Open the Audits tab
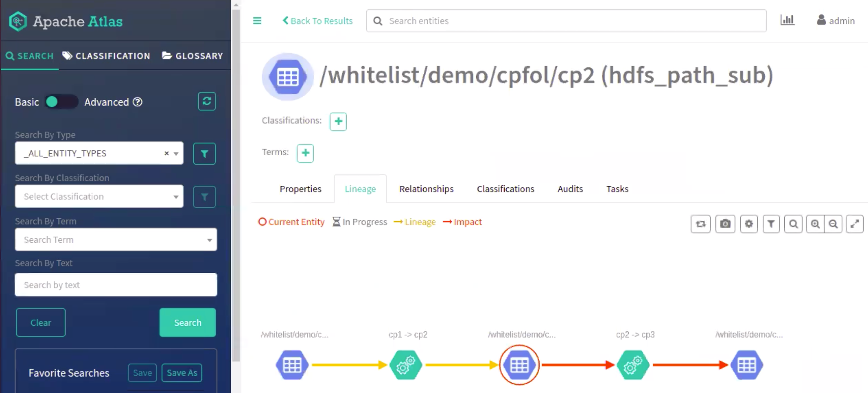 coord(570,189)
